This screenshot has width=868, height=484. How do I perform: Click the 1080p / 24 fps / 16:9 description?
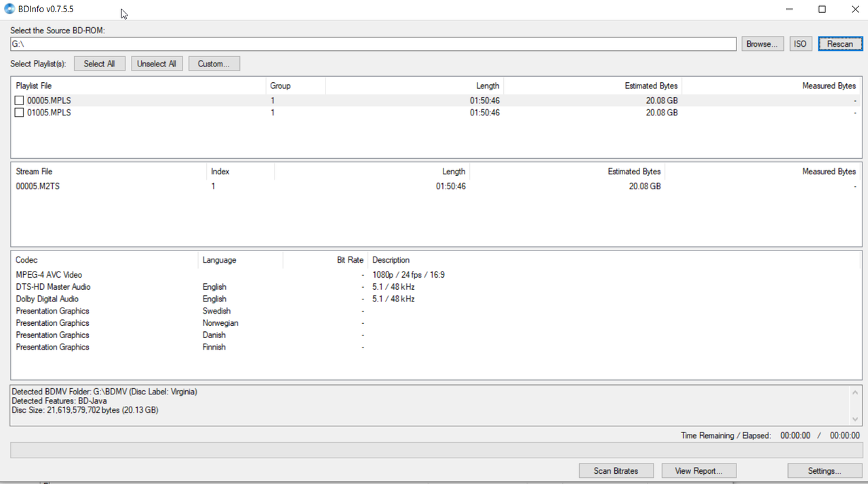pyautogui.click(x=408, y=275)
